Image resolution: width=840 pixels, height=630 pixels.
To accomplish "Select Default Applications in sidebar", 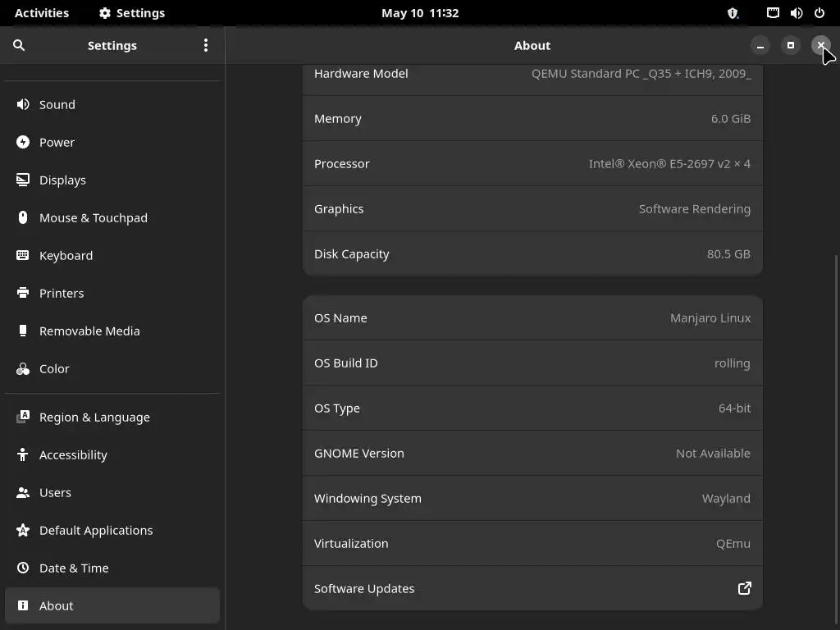I will pos(96,531).
